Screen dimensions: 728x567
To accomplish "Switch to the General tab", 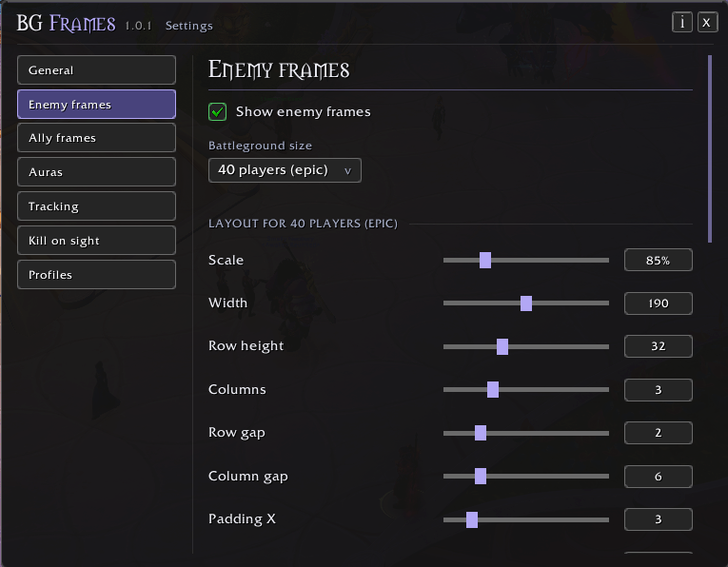I will point(96,70).
